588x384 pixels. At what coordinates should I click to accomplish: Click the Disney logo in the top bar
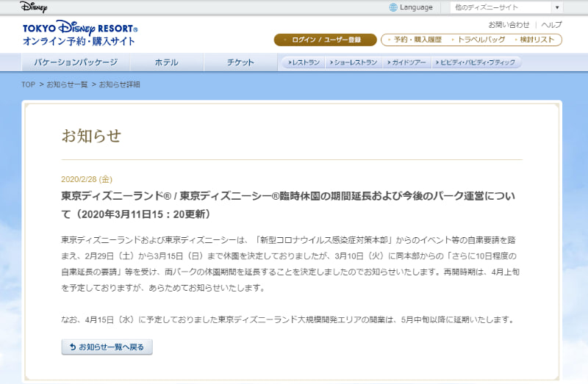pyautogui.click(x=33, y=7)
